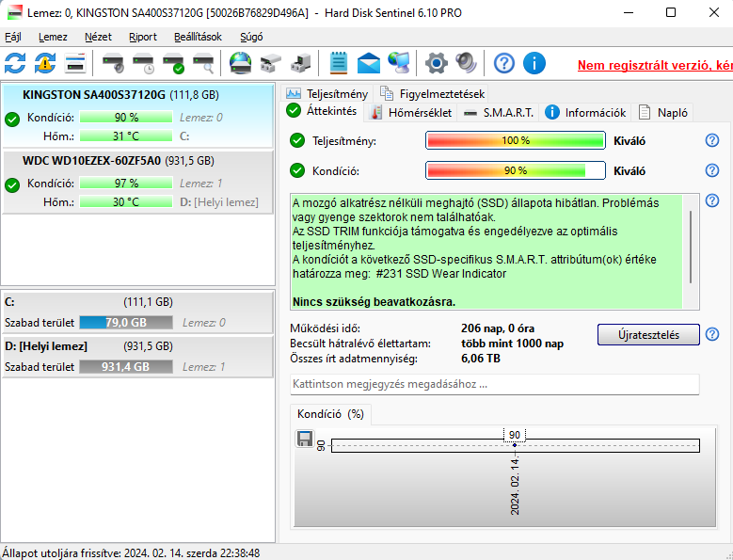The image size is (733, 560).
Task: Click the floppy disk save icon on the graph
Action: (305, 439)
